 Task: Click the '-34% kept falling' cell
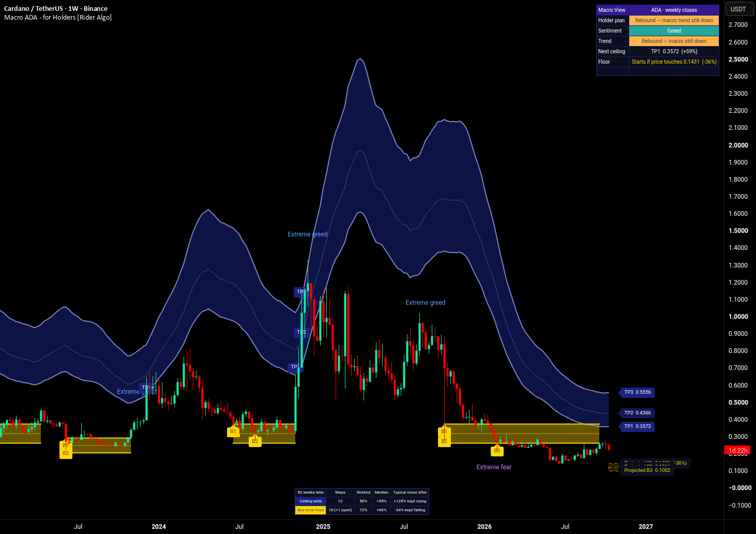[x=410, y=510]
